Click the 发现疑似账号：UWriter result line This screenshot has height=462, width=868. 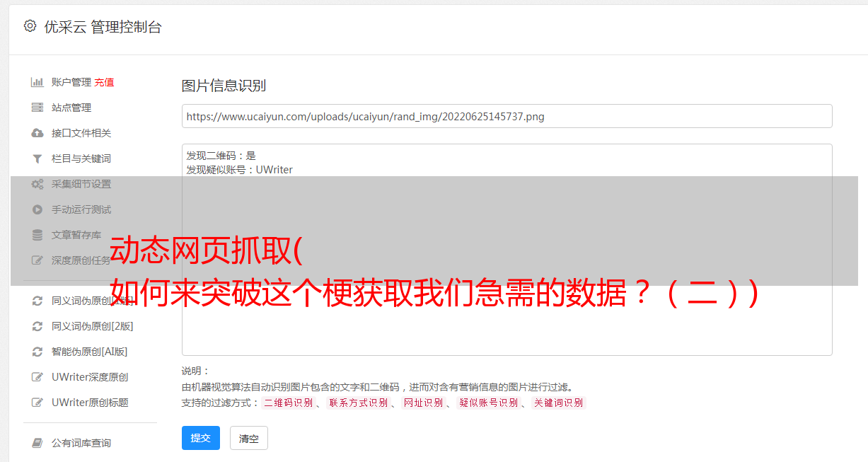(x=240, y=170)
